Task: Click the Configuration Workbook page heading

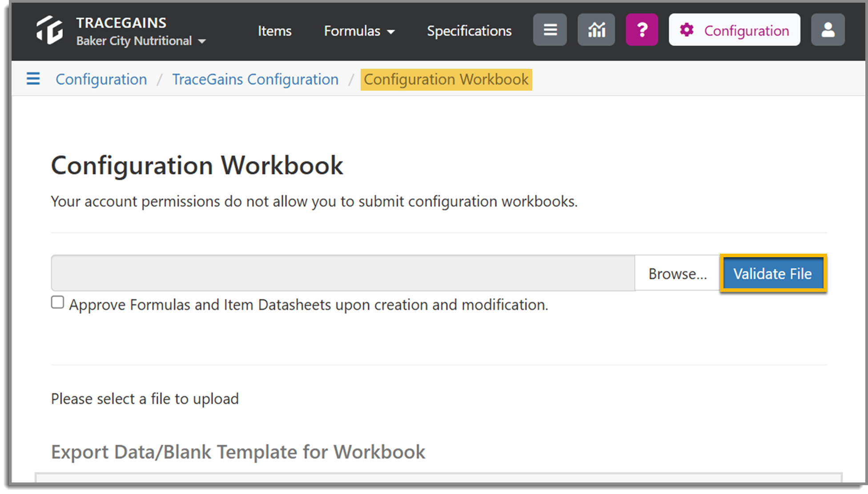Action: 197,165
